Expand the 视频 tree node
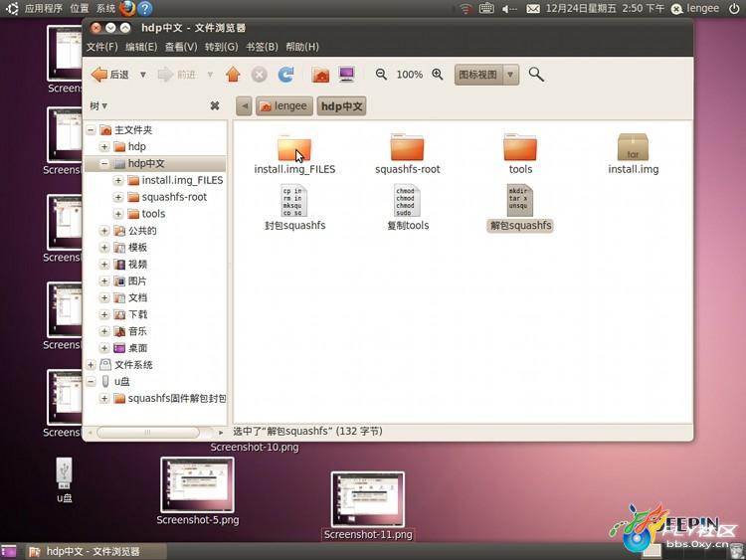Image resolution: width=746 pixels, height=560 pixels. point(104,264)
